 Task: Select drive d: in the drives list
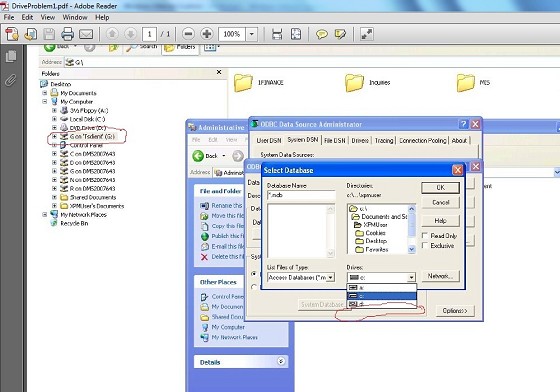click(x=381, y=304)
